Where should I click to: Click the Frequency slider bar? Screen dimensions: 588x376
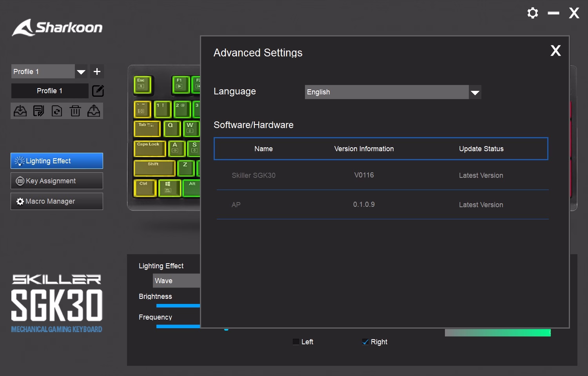[x=178, y=326]
